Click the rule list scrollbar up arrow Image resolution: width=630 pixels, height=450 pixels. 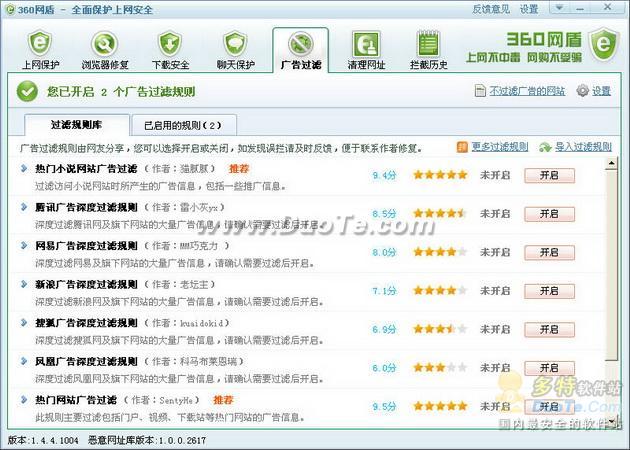(x=611, y=163)
